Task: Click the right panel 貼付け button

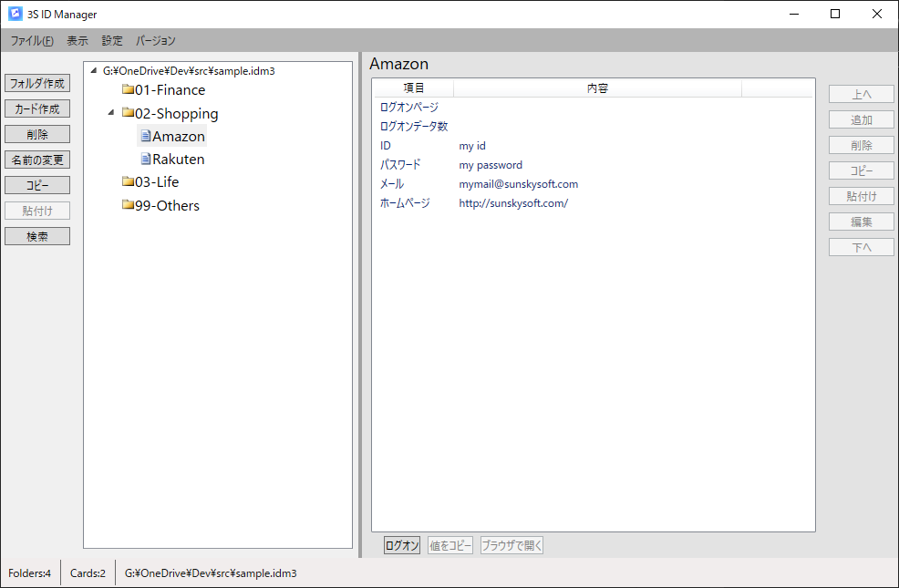Action: coord(861,196)
